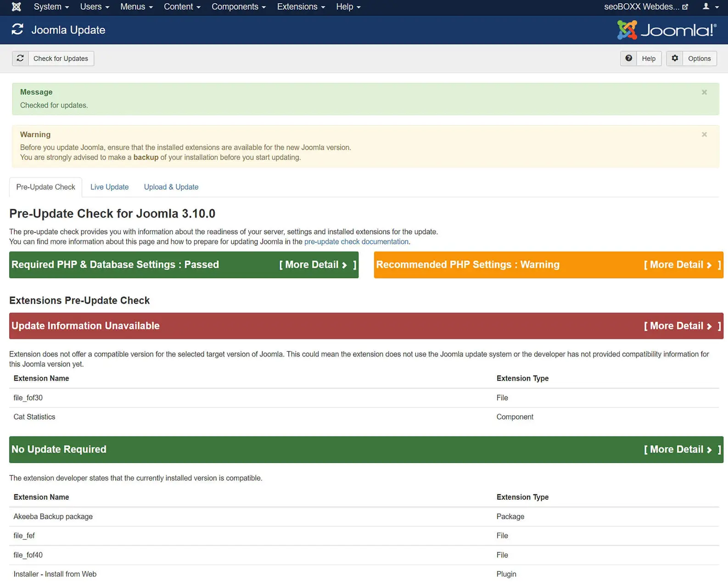
Task: Click the Pre-Update Check for Joomla 3.10.0 heading
Action: pyautogui.click(x=112, y=214)
